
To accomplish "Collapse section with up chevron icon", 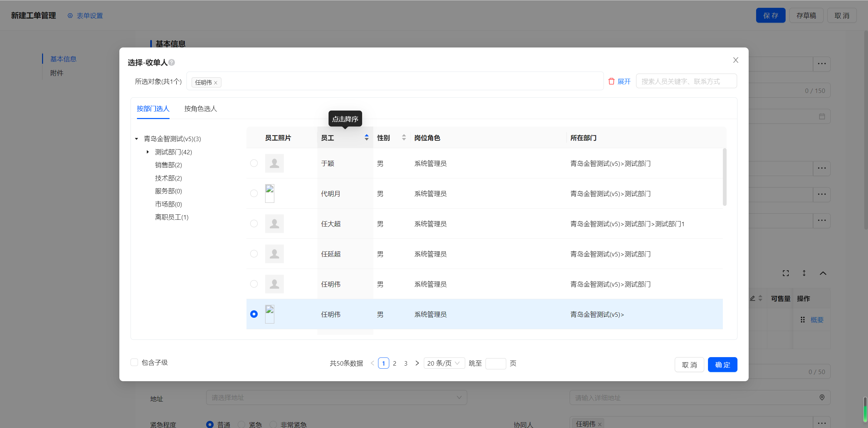I will 823,273.
